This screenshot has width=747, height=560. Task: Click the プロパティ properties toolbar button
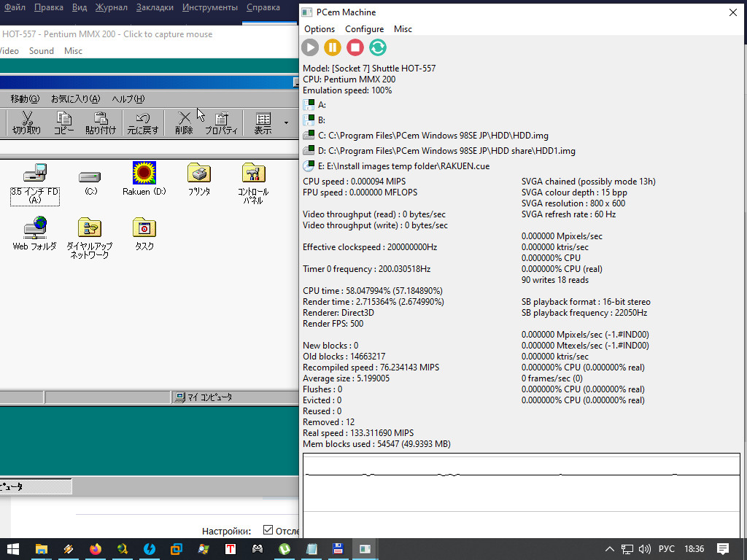click(x=221, y=122)
